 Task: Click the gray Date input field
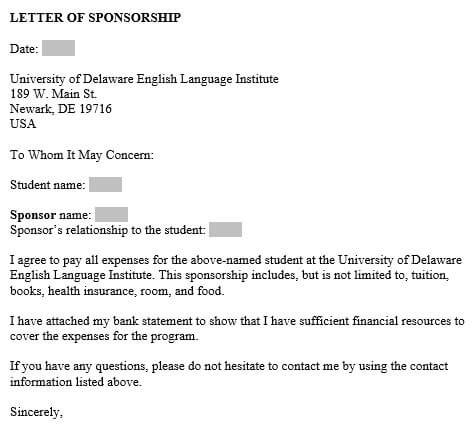coord(58,48)
